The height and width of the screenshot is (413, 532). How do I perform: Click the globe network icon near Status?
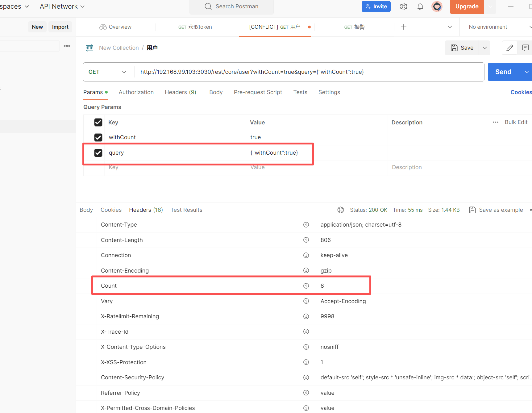coord(340,210)
